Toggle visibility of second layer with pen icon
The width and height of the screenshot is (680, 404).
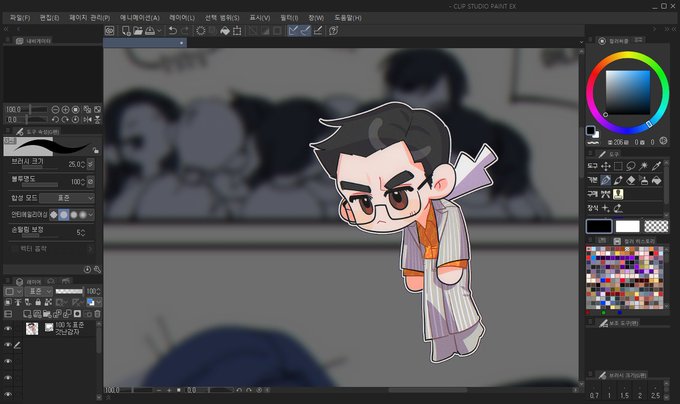(x=8, y=345)
